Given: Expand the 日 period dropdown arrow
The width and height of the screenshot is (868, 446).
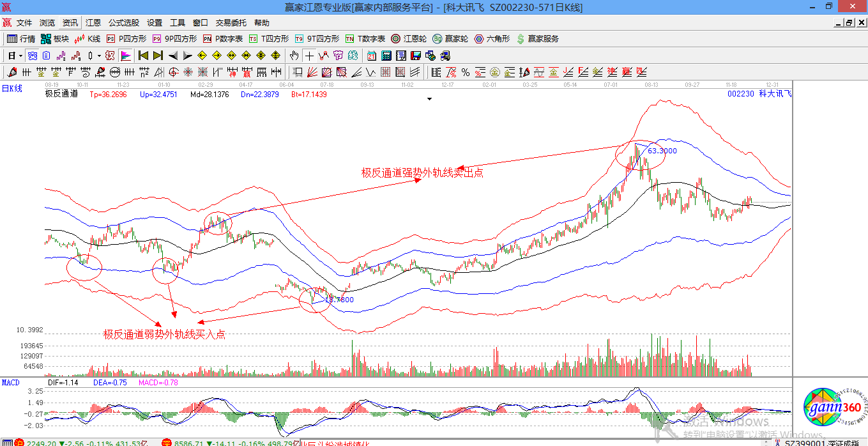Looking at the screenshot, I should [20, 56].
